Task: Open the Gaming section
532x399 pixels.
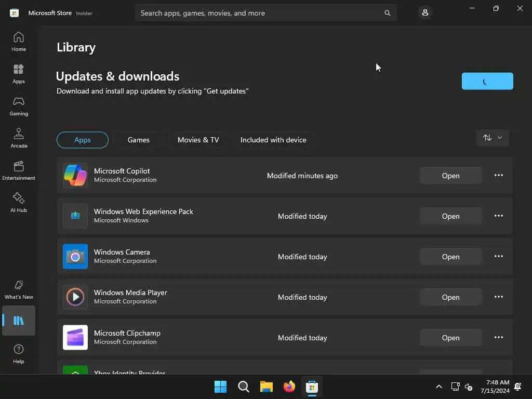Action: (x=19, y=106)
